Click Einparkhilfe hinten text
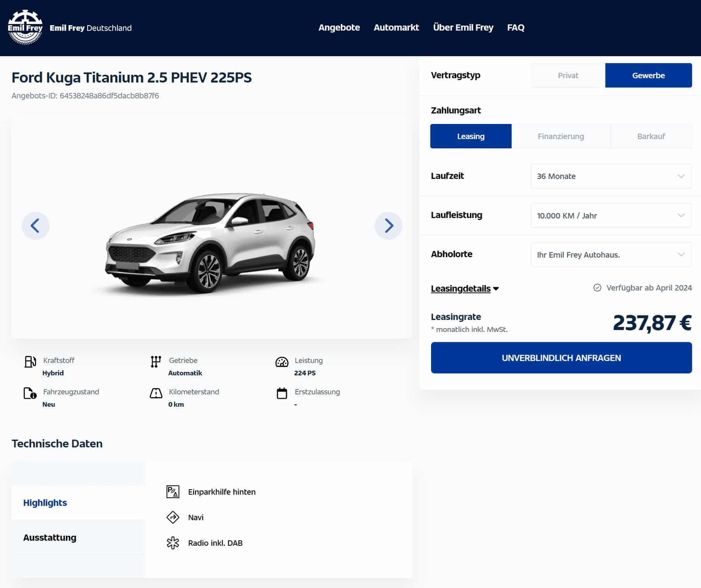Viewport: 701px width, 588px height. point(222,492)
